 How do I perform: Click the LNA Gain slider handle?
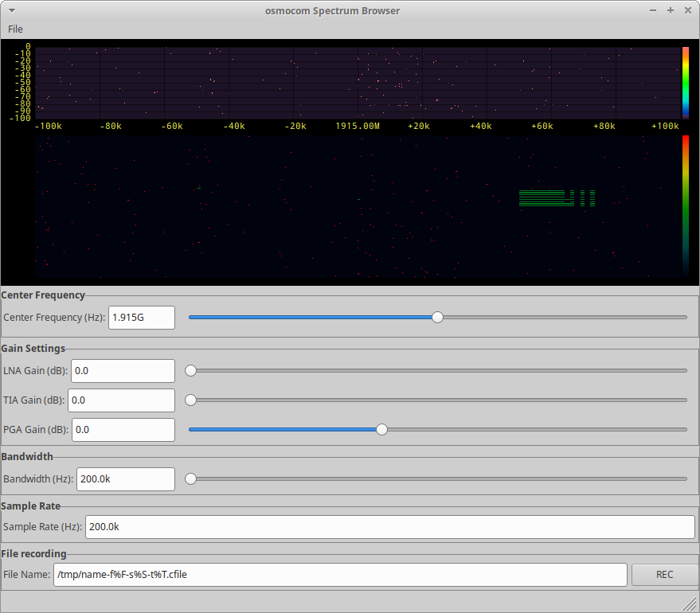point(190,371)
